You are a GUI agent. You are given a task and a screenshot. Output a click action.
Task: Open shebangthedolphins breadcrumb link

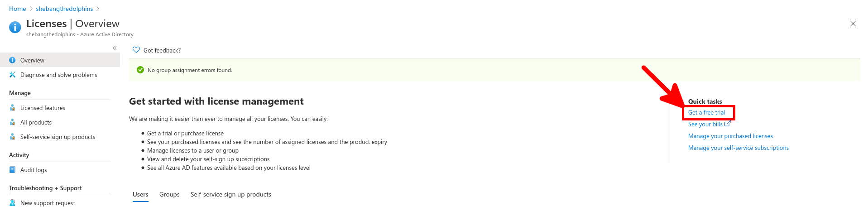(x=64, y=9)
